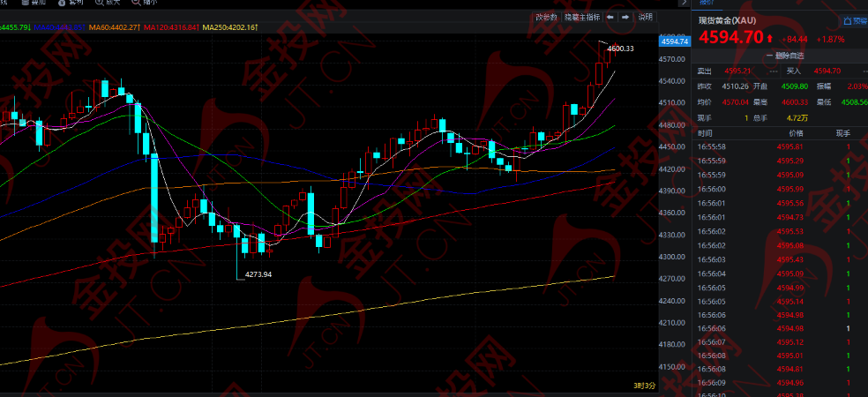This screenshot has height=397, width=868.
Task: Switch to the 报价 quote tab
Action: pyautogui.click(x=707, y=3)
